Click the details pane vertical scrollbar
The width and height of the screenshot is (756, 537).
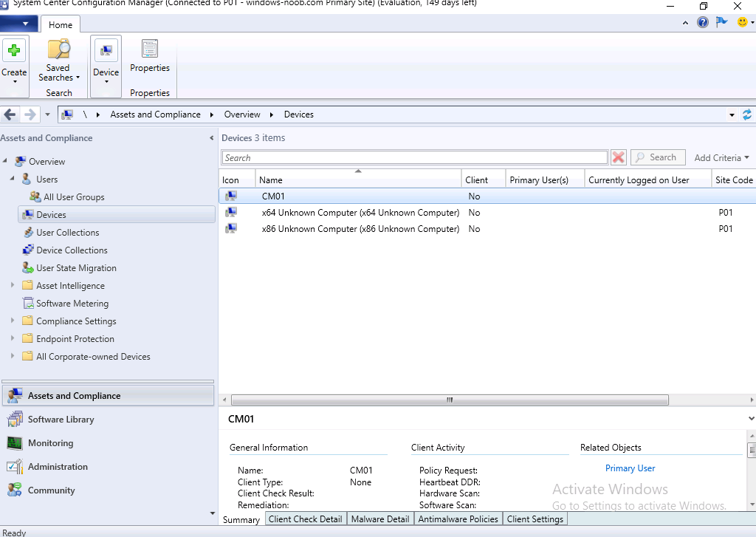[x=751, y=450]
